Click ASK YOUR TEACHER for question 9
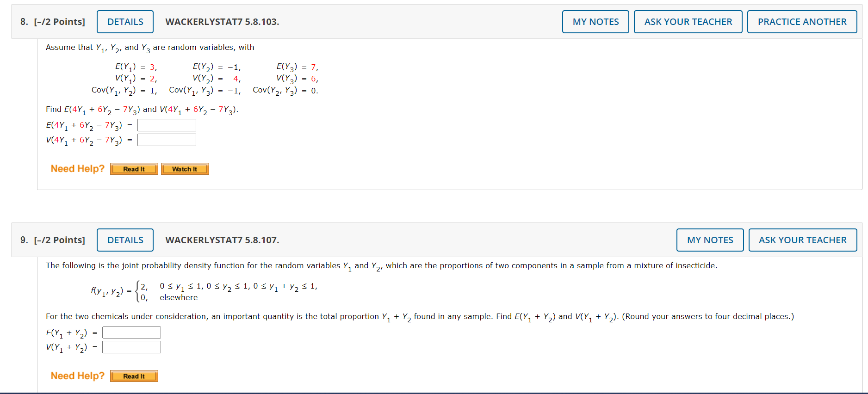Viewport: 868px width, 394px height. coord(803,240)
